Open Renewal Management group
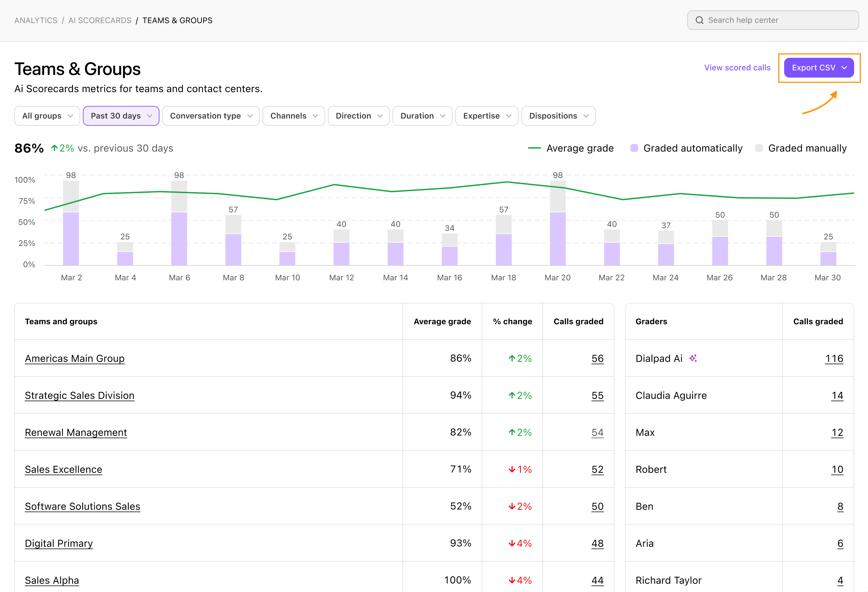Screen dimensions: 868x592 [76, 432]
